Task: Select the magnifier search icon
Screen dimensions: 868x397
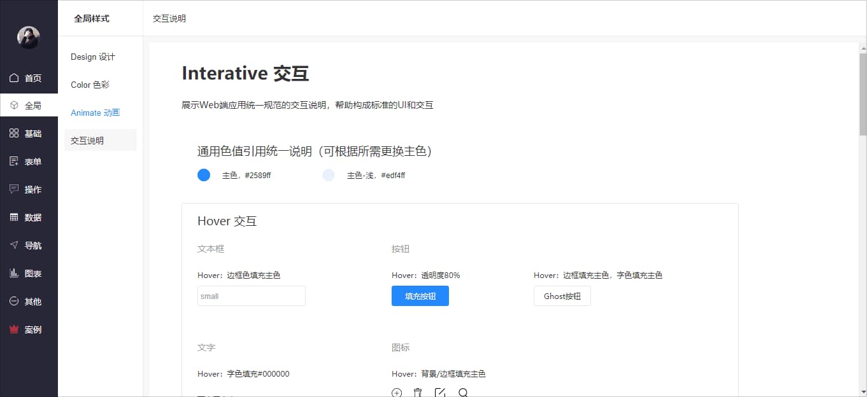Action: 463,393
